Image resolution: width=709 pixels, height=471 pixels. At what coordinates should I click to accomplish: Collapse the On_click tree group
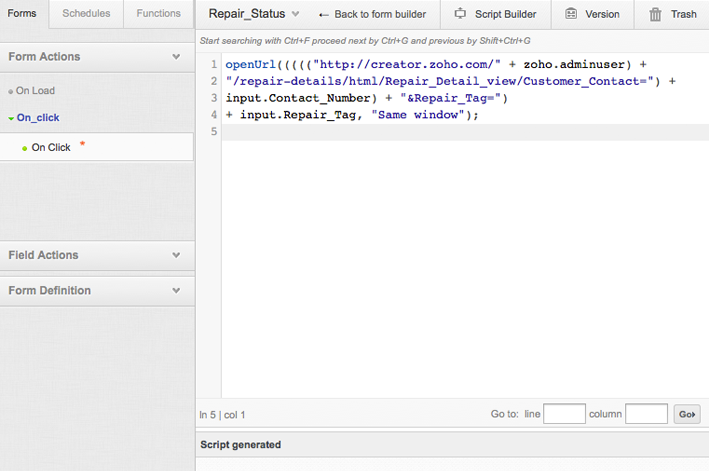click(11, 118)
